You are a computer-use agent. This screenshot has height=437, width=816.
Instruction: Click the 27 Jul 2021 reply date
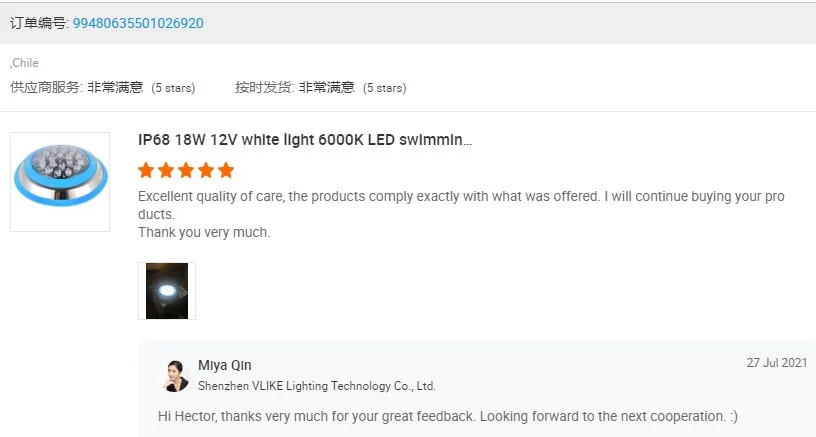click(776, 363)
